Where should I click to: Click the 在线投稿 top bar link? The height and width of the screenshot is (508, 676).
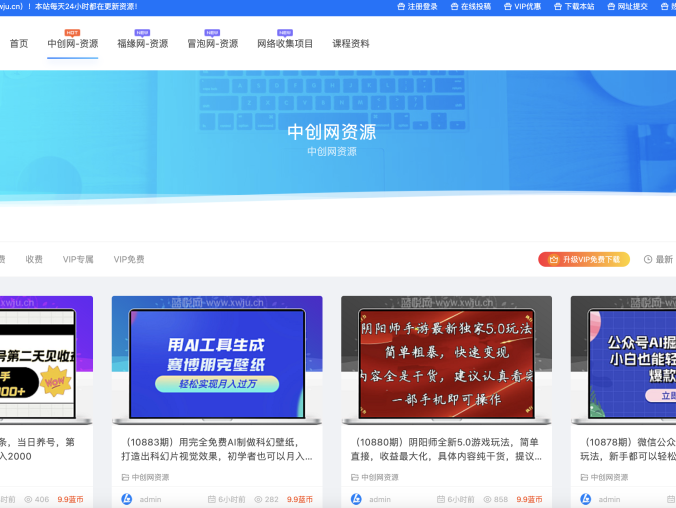pyautogui.click(x=476, y=6)
